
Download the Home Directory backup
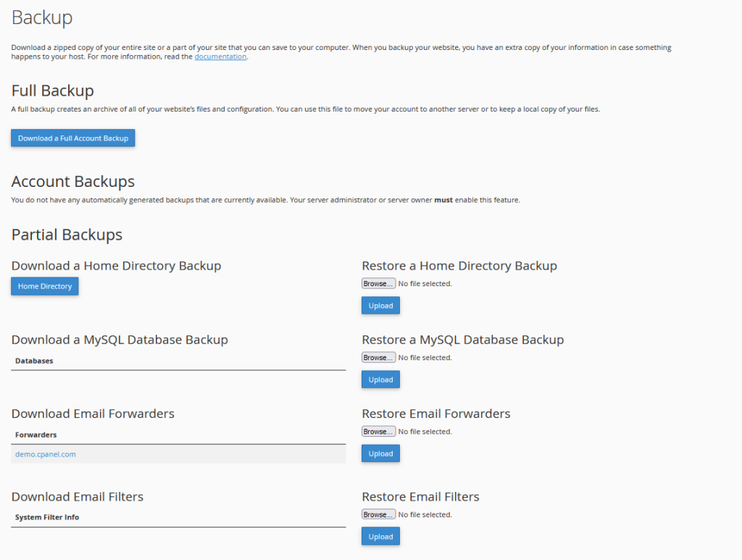tap(45, 286)
